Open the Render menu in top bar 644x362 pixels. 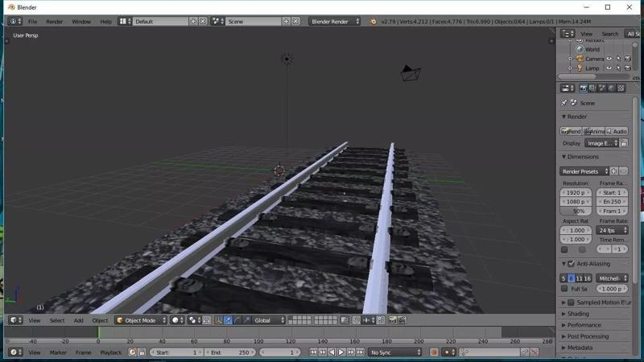point(54,22)
